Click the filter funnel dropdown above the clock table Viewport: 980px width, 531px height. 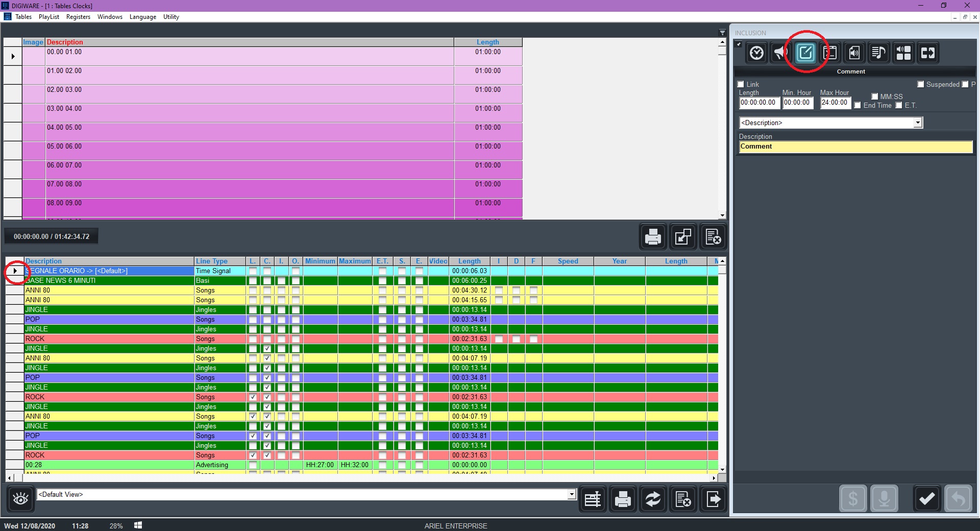722,33
